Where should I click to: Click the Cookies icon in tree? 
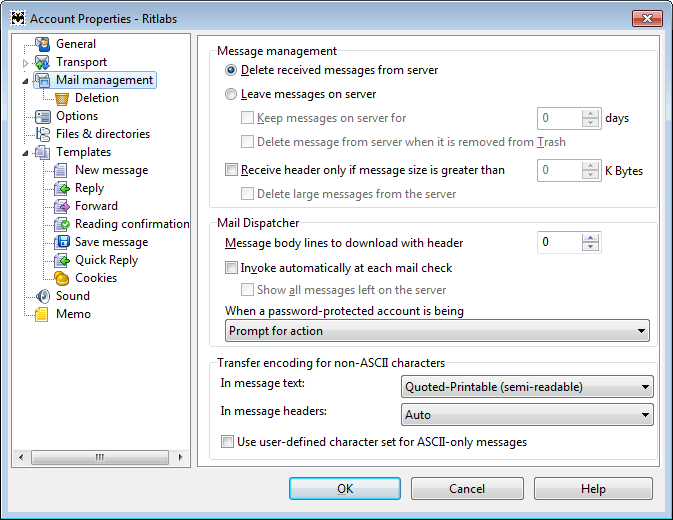(62, 278)
